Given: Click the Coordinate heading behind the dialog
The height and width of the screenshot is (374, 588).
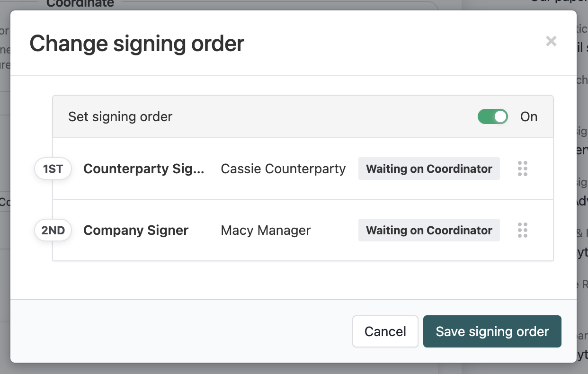Looking at the screenshot, I should click(x=80, y=4).
